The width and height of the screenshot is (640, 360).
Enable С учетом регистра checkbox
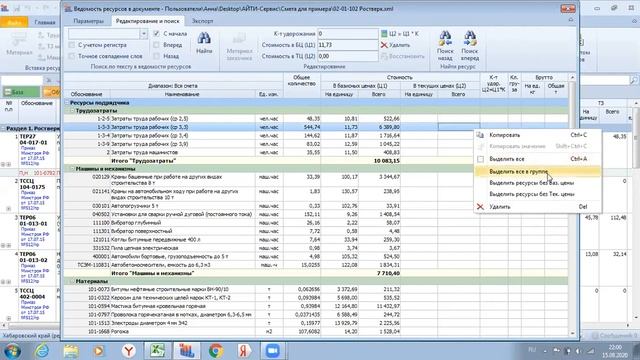pos(72,45)
